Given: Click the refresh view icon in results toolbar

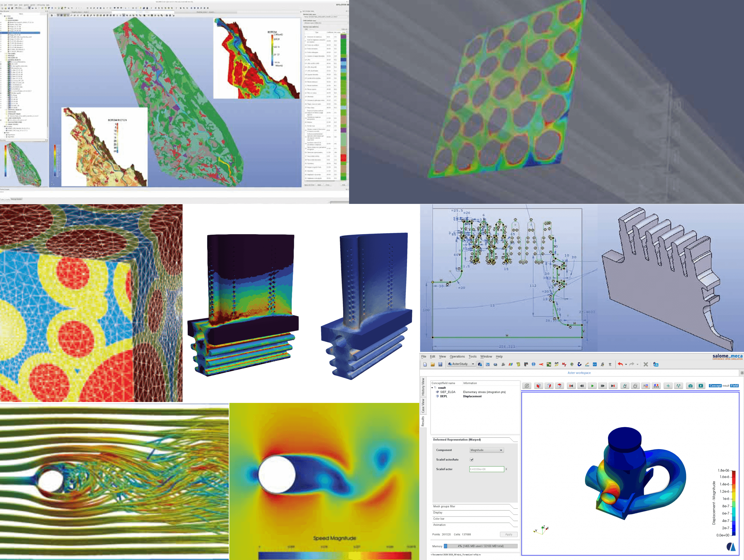Looking at the screenshot, I should [x=527, y=386].
